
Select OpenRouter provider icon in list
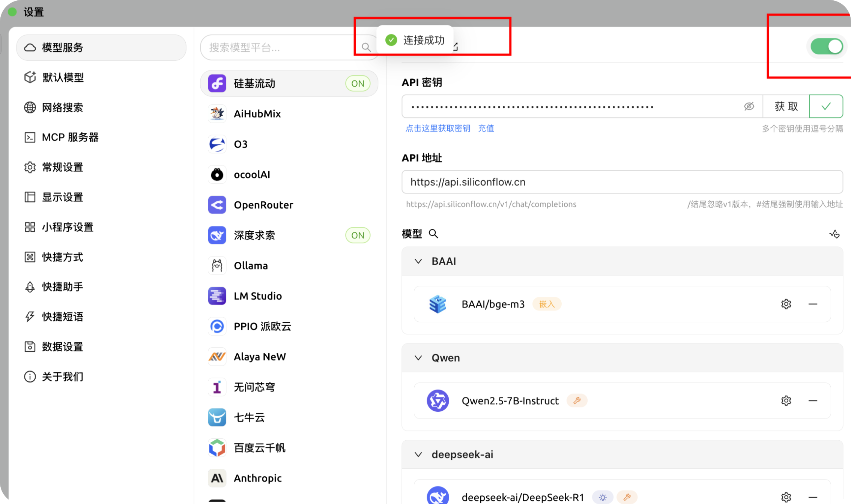[217, 205]
